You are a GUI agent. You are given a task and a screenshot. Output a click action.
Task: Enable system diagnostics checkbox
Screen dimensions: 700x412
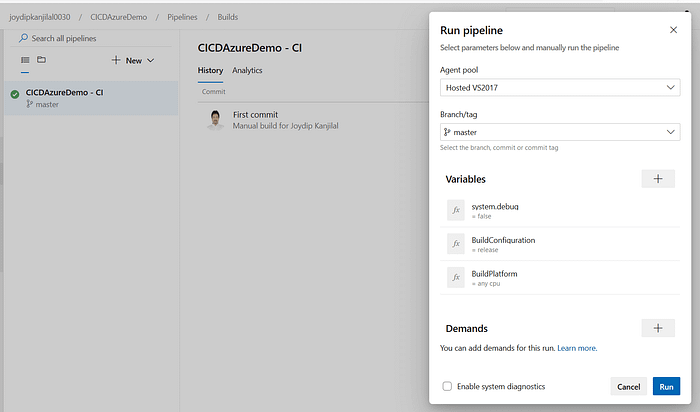pos(447,386)
